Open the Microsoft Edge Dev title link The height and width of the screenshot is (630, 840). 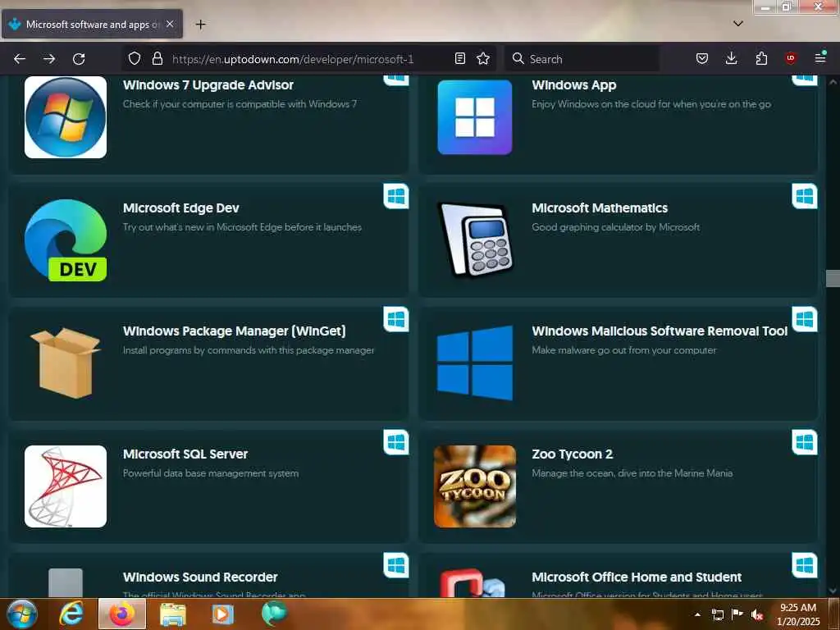pos(181,208)
